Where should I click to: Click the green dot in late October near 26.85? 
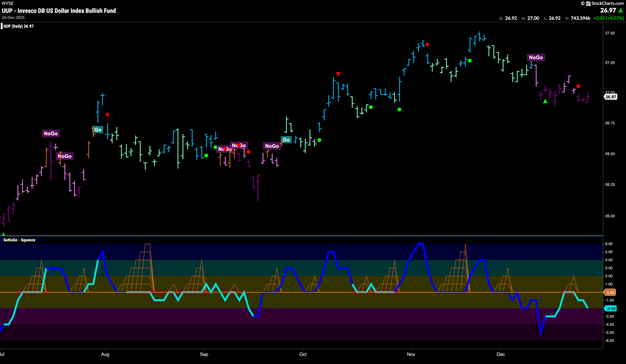(400, 109)
